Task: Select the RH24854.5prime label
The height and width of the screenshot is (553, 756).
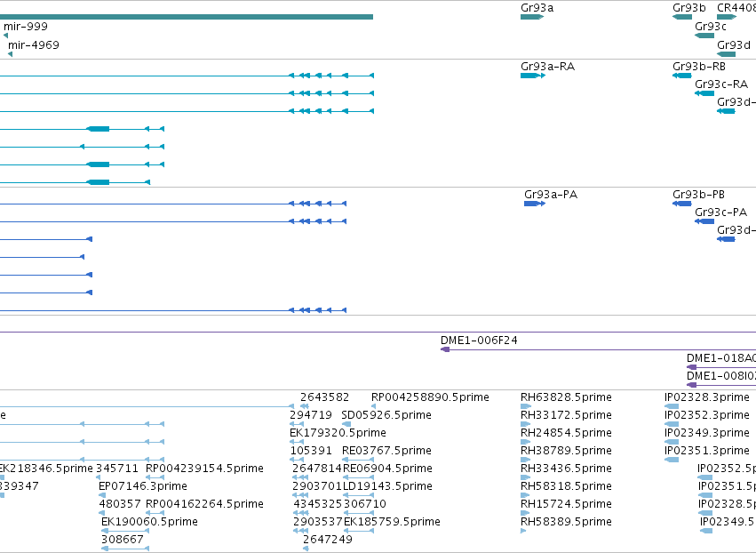Action: (566, 433)
